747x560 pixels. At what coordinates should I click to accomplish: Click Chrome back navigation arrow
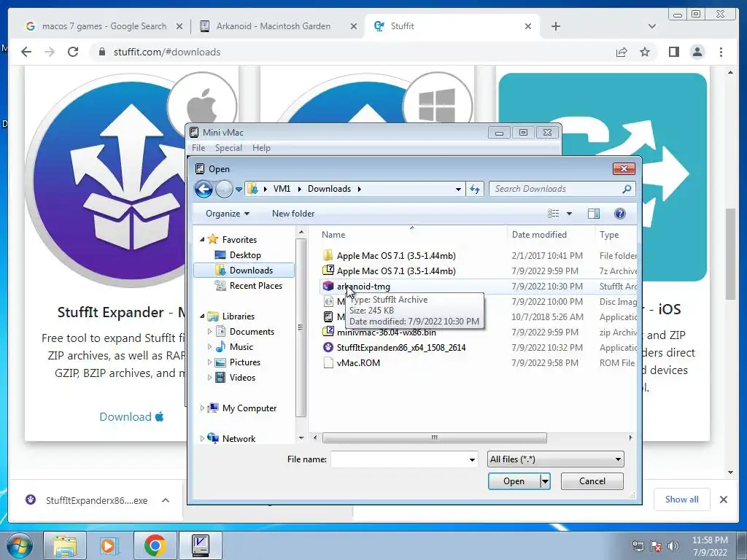coord(26,52)
